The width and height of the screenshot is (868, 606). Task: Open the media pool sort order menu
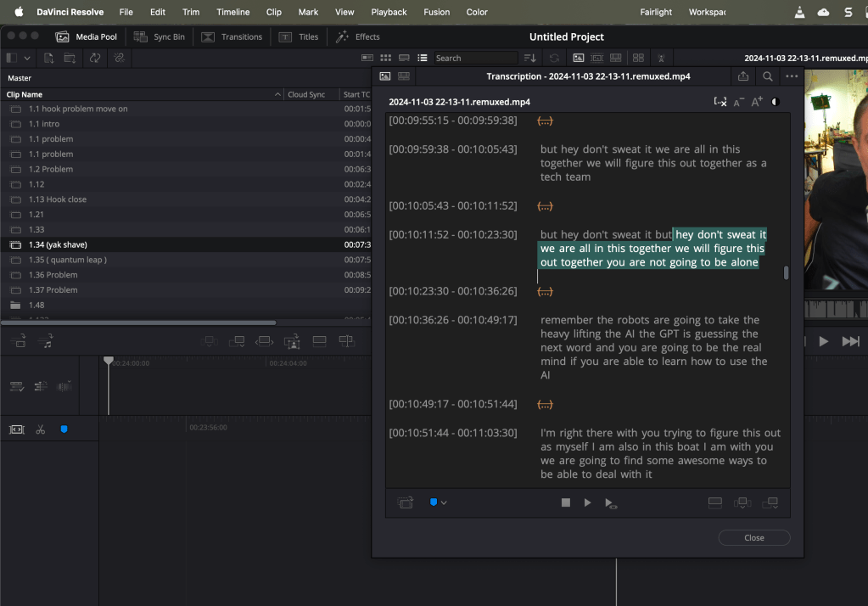click(529, 58)
